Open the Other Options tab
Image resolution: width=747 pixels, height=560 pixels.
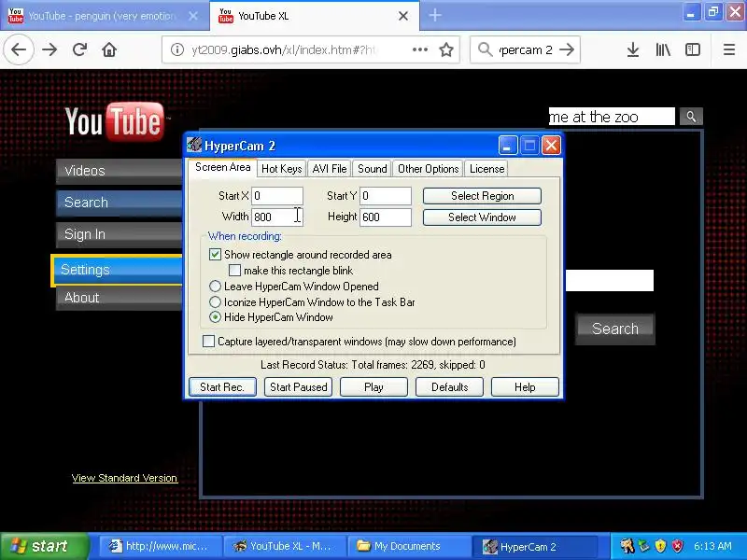pos(428,169)
